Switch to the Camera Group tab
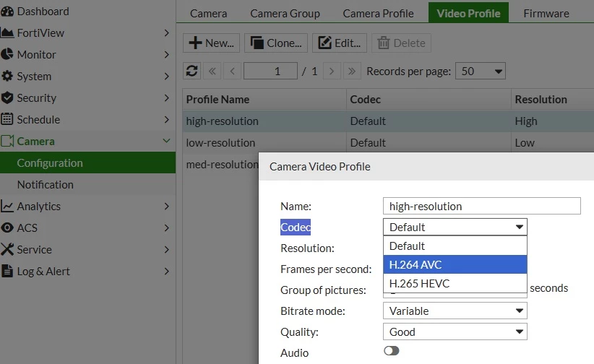 pyautogui.click(x=285, y=13)
